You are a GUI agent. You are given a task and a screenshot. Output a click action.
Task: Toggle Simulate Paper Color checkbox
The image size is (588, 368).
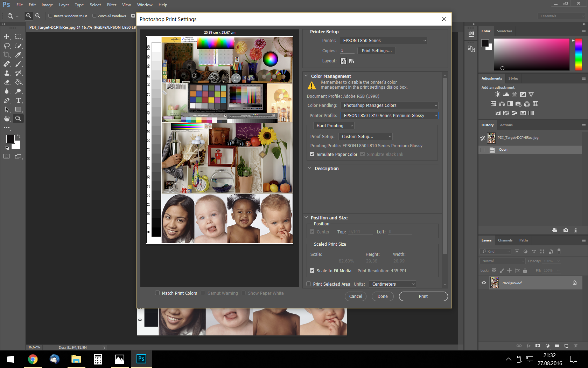(x=312, y=154)
